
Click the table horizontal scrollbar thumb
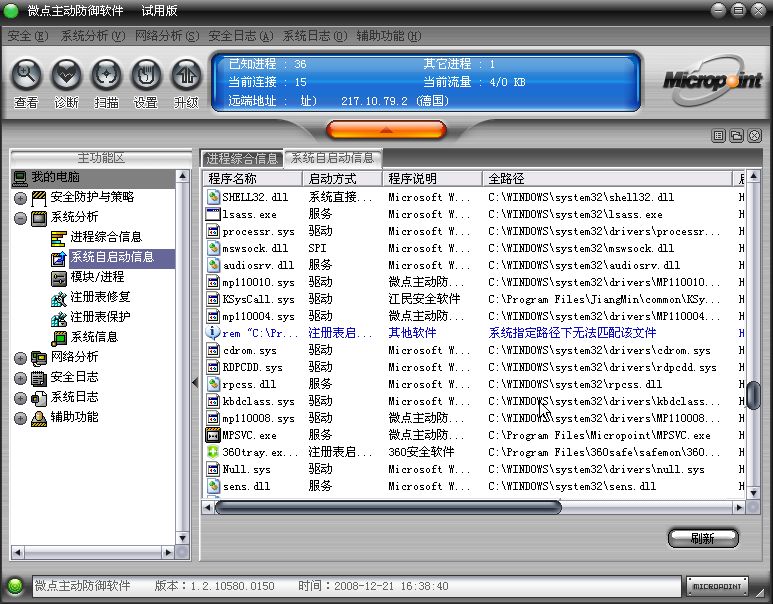388,507
